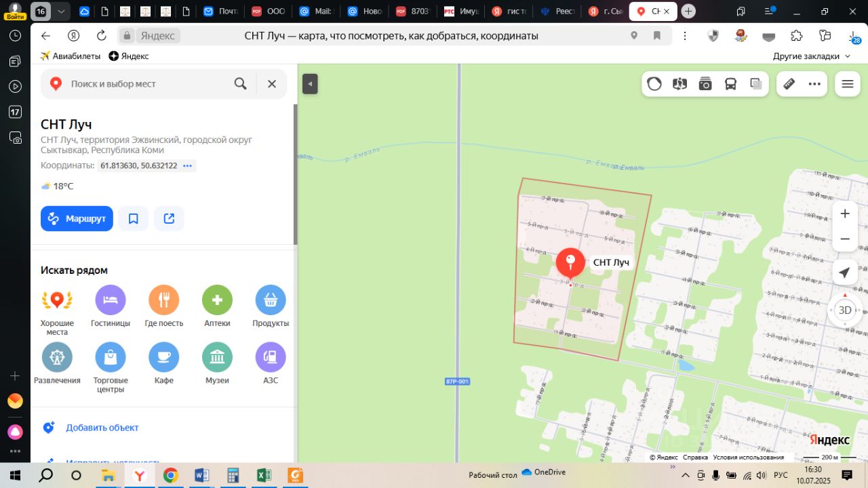Open the Protect shield icon

(x=713, y=36)
